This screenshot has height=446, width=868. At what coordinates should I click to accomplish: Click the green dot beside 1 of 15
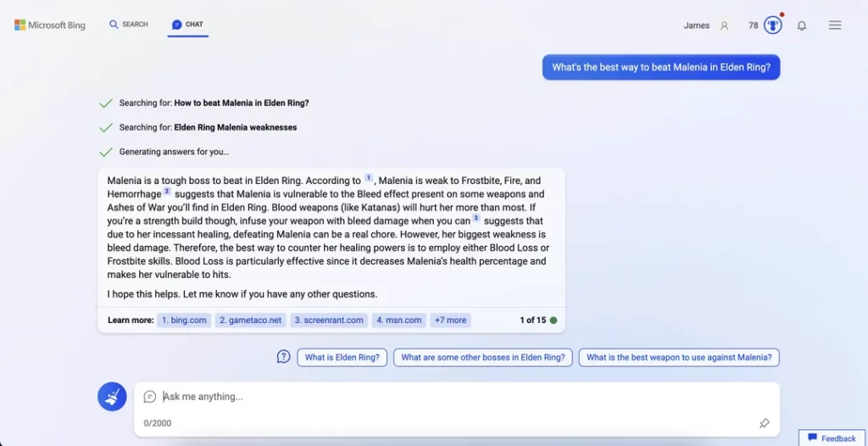553,321
